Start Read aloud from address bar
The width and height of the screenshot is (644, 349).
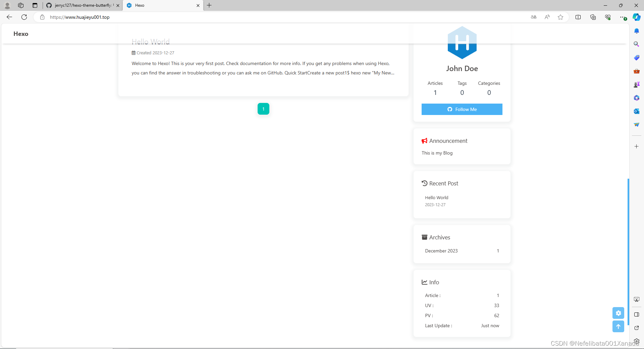click(547, 17)
